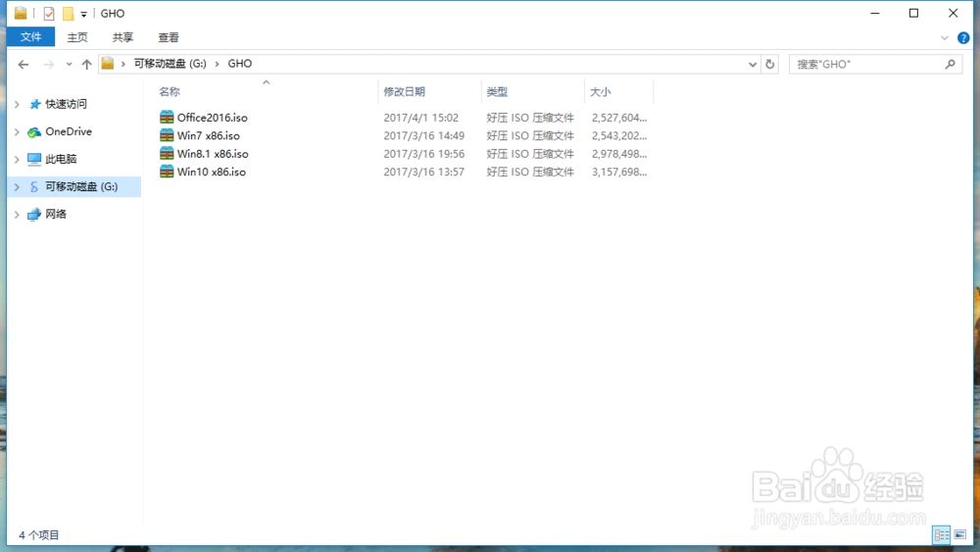Sort by the 类型 column header
The height and width of the screenshot is (552, 980).
[x=498, y=92]
